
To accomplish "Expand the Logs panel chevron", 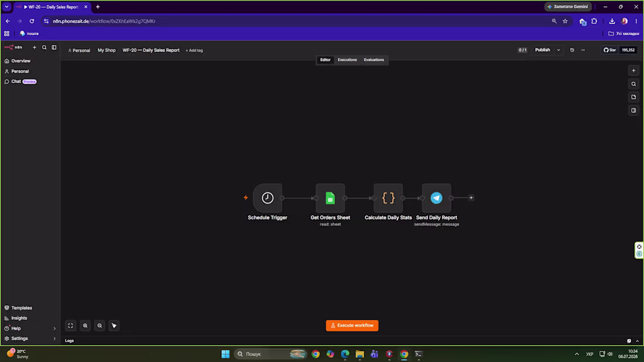I will pos(638,341).
